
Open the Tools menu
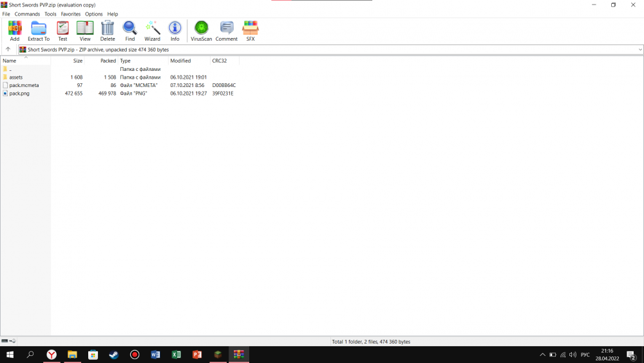(50, 14)
